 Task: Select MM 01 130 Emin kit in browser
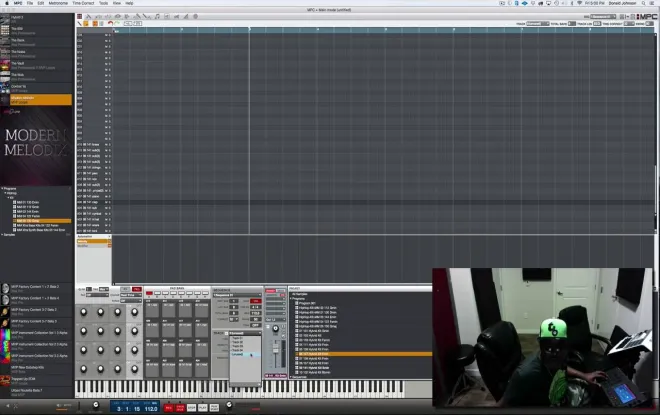(28, 202)
